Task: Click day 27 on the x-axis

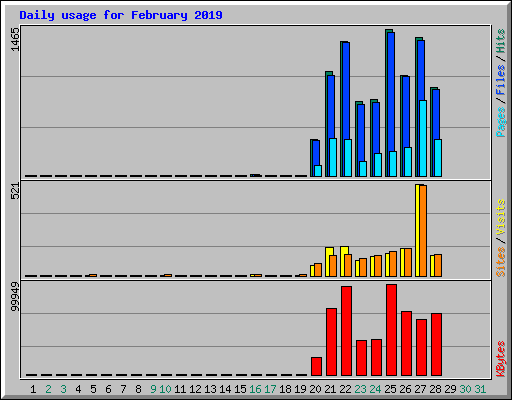Action: [x=420, y=389]
